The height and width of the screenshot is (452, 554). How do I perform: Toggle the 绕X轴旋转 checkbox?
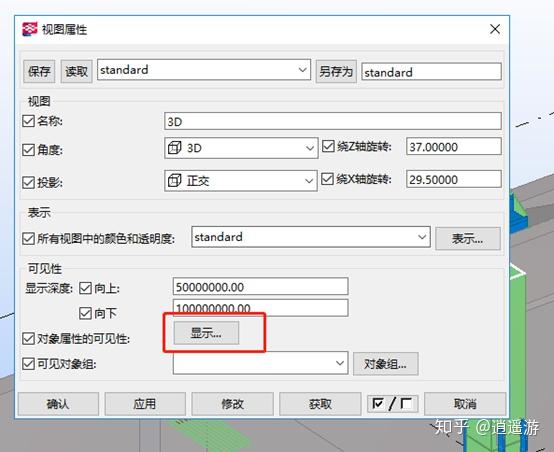click(327, 179)
